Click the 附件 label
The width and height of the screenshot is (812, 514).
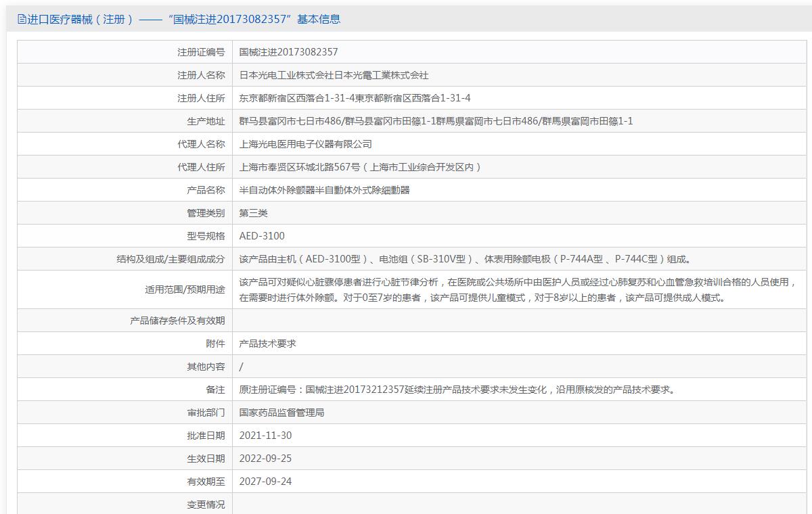coord(215,344)
